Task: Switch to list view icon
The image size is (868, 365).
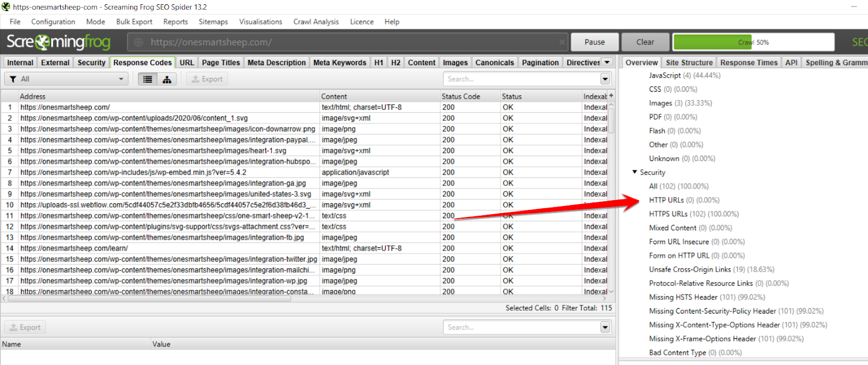Action: click(x=148, y=79)
